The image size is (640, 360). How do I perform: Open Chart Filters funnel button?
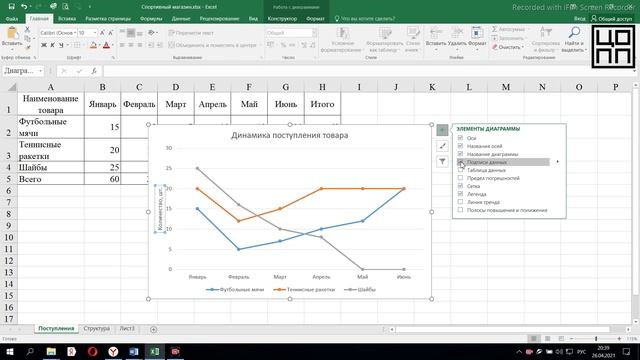(442, 161)
